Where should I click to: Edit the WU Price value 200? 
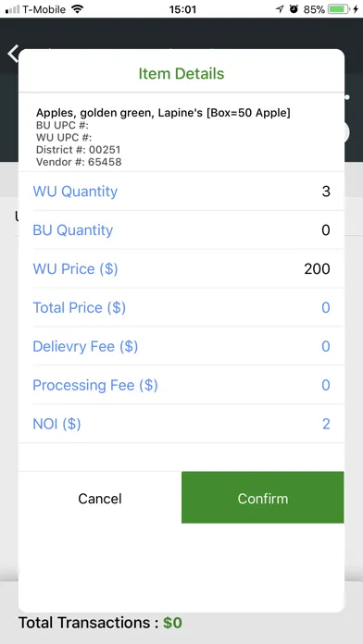[x=317, y=269]
